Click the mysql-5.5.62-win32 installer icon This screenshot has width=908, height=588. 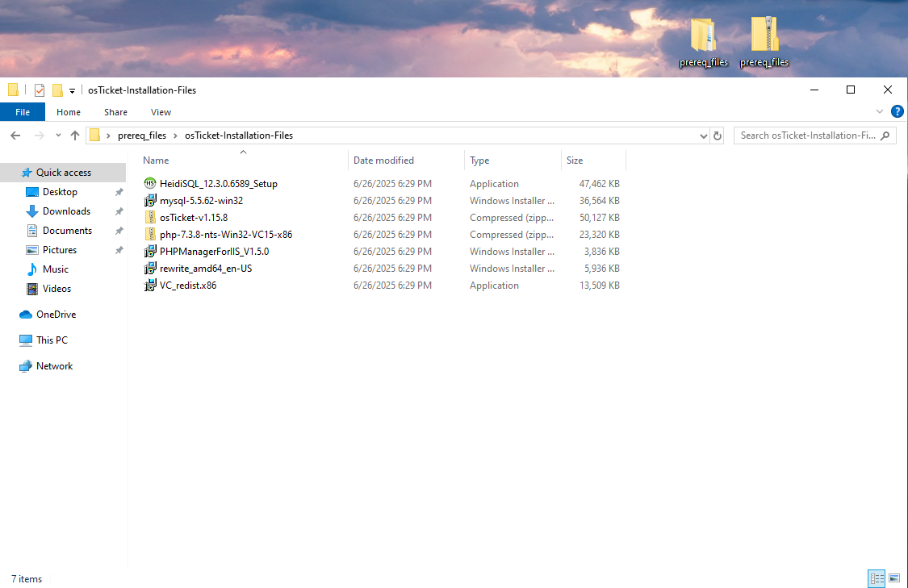150,200
